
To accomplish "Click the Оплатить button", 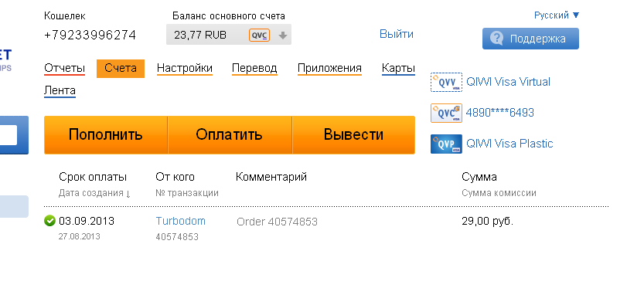I will click(230, 135).
